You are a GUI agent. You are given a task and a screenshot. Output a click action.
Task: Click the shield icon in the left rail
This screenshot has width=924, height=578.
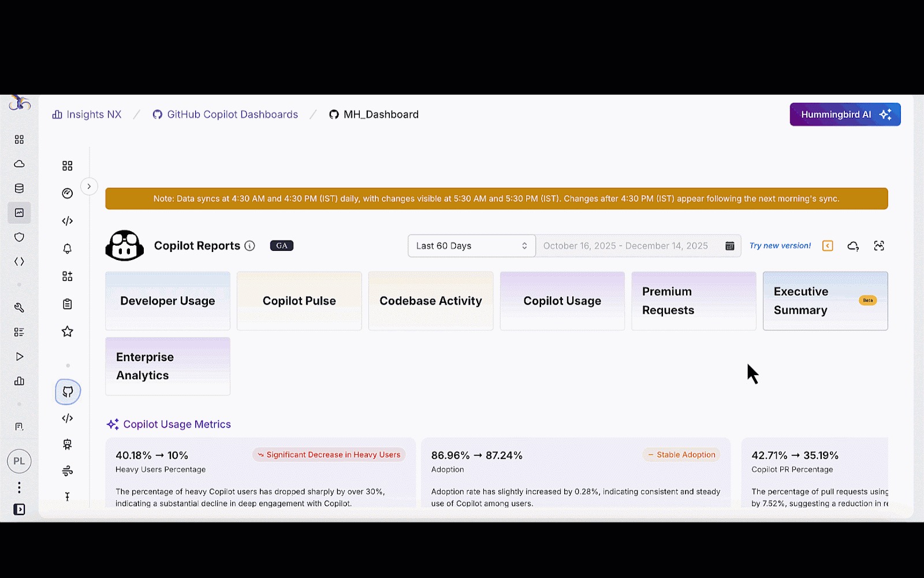19,237
